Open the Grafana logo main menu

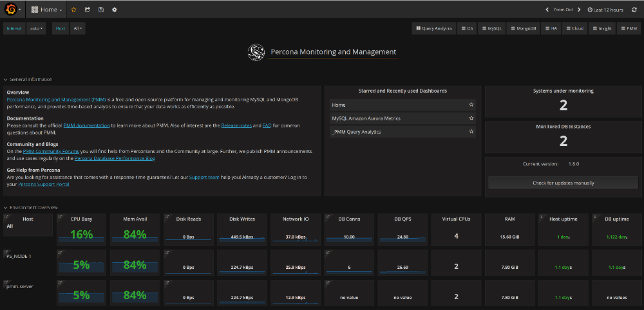point(12,10)
